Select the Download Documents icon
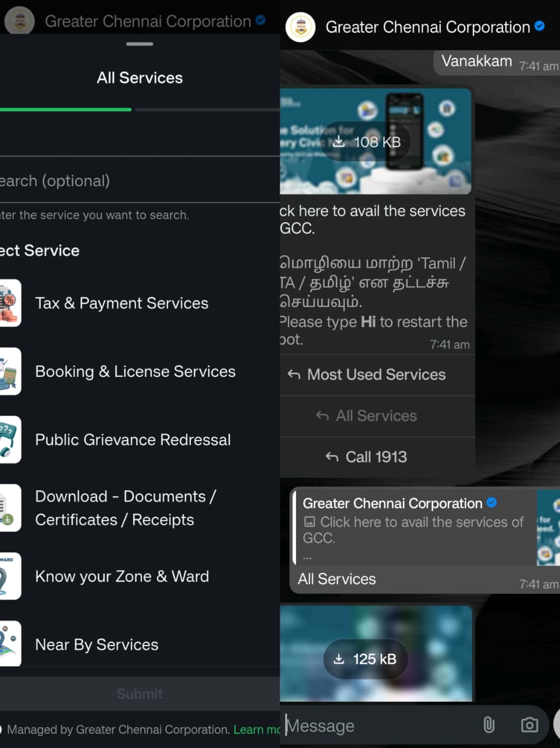 click(x=10, y=508)
